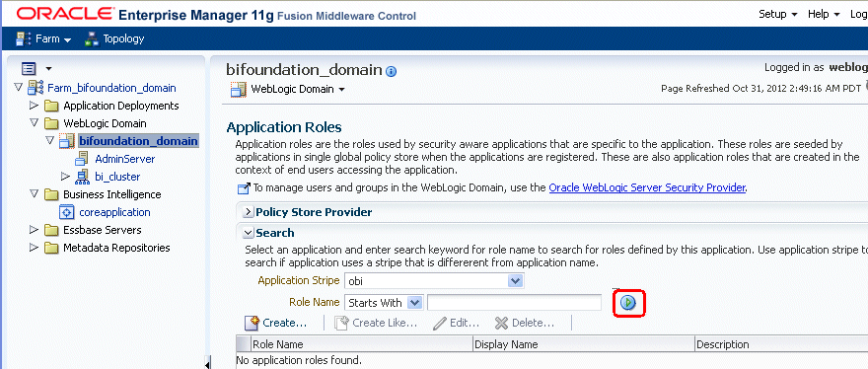Click the Metadata Repositories folder icon
The height and width of the screenshot is (369, 868).
(x=51, y=248)
